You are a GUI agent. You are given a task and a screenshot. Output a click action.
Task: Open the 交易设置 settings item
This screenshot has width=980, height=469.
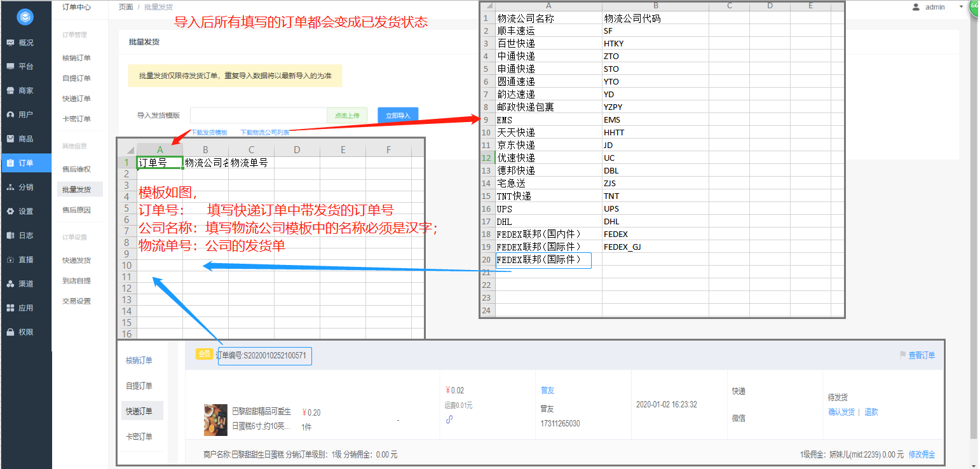pyautogui.click(x=77, y=301)
